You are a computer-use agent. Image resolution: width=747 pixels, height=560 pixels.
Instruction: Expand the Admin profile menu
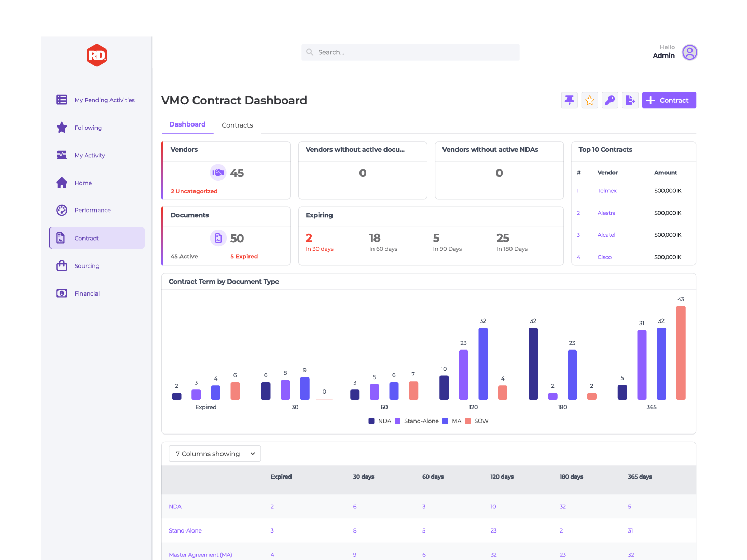pos(689,52)
